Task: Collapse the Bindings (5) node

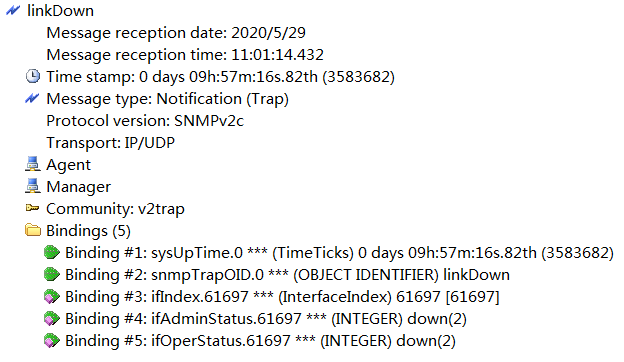Action: click(88, 231)
